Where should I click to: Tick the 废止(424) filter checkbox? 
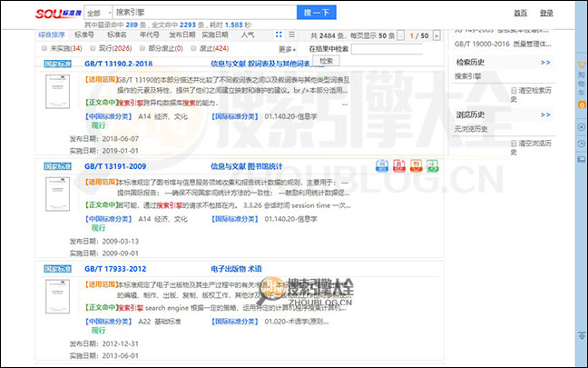(x=192, y=47)
